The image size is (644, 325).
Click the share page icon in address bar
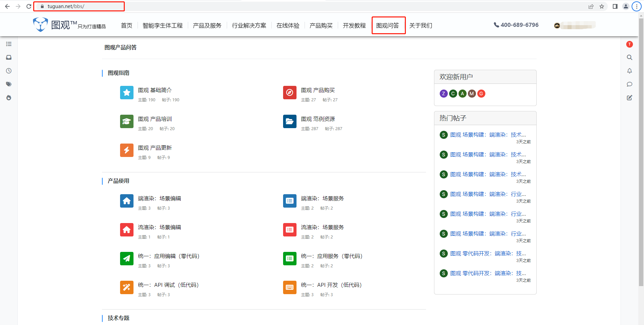tap(591, 6)
